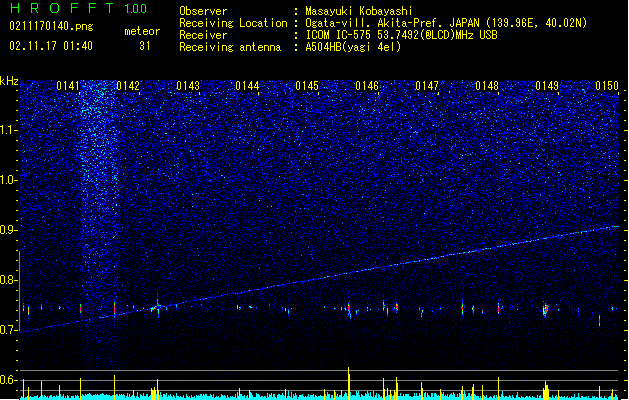Click the 0146 time marker
This screenshot has height=400, width=629.
click(367, 86)
